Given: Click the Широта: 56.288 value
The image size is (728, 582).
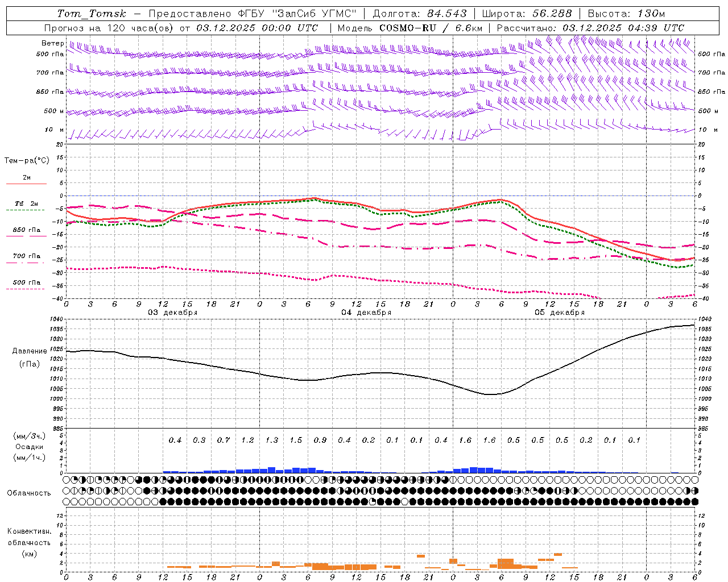Looking at the screenshot, I should (x=527, y=14).
